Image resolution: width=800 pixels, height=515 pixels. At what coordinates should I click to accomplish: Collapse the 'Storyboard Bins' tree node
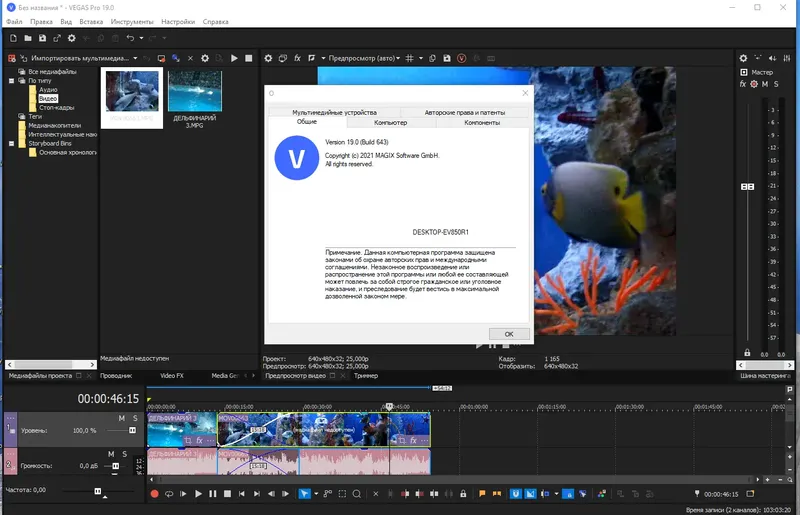coord(11,143)
